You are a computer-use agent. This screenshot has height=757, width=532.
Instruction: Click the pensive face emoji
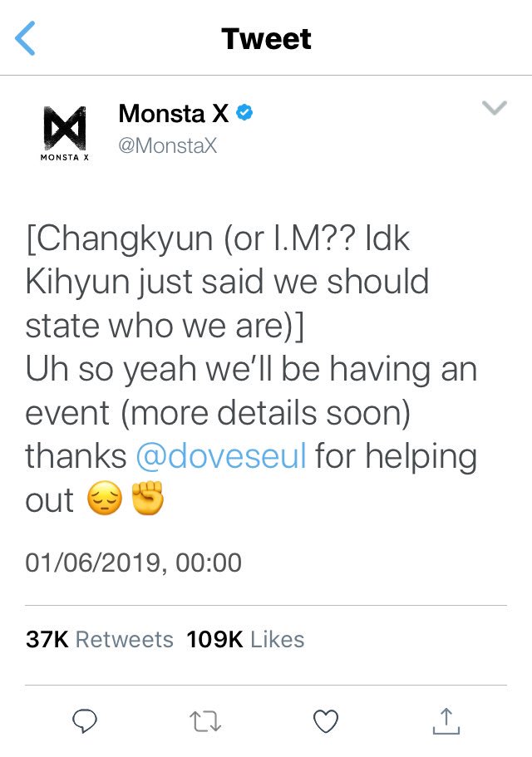[105, 499]
